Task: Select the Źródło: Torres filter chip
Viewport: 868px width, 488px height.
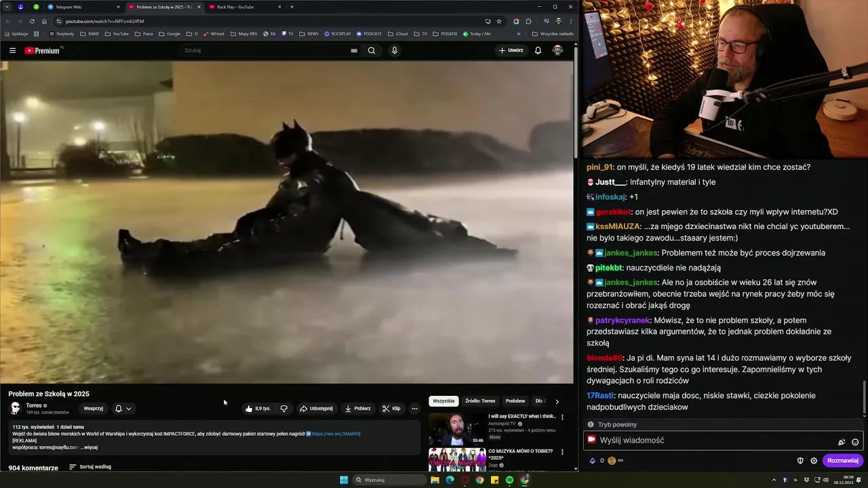Action: click(479, 401)
